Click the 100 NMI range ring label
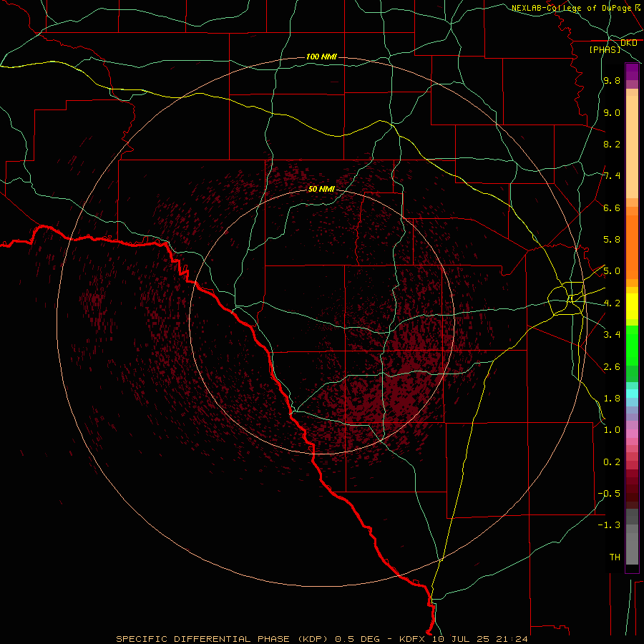The image size is (644, 644). coord(321,57)
